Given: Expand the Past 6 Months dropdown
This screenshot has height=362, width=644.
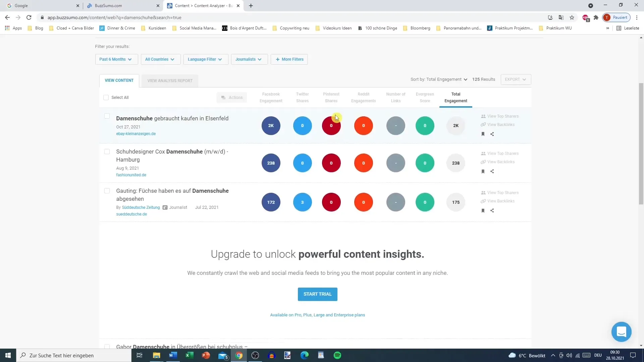Looking at the screenshot, I should (115, 59).
